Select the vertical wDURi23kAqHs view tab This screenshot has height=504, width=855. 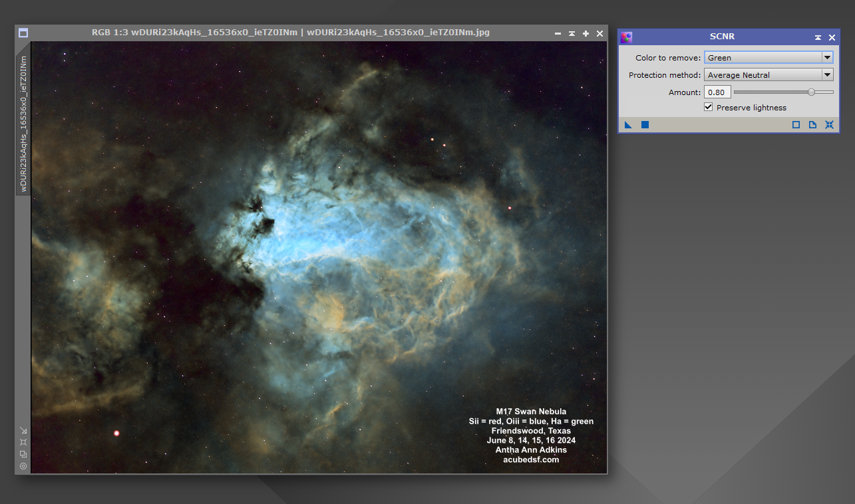tap(23, 124)
